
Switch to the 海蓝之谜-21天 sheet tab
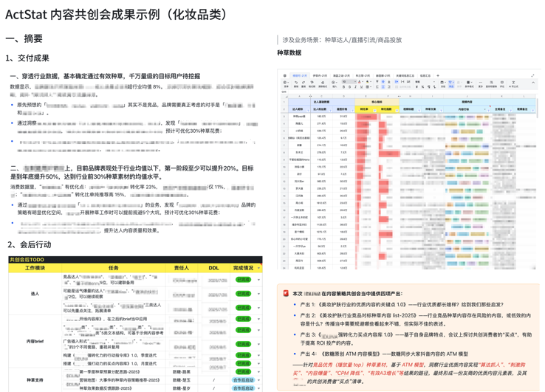pos(341,75)
